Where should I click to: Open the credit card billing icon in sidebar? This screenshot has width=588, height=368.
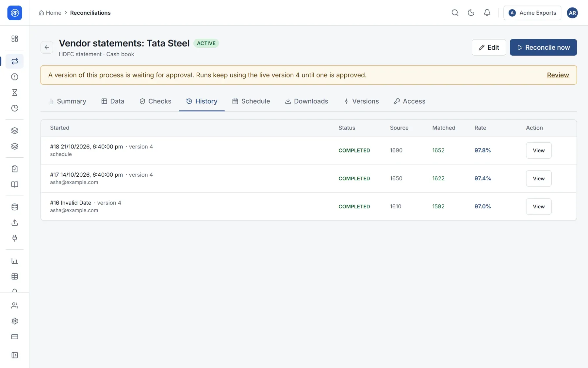(15, 337)
